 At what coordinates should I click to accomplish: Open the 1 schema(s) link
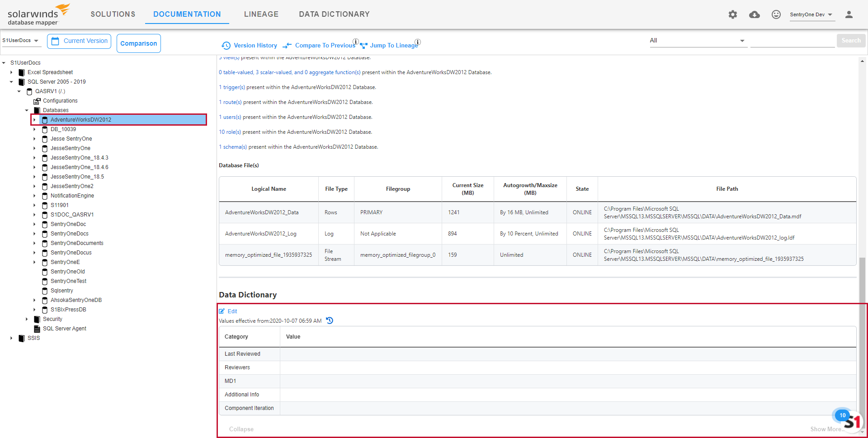[x=233, y=147]
